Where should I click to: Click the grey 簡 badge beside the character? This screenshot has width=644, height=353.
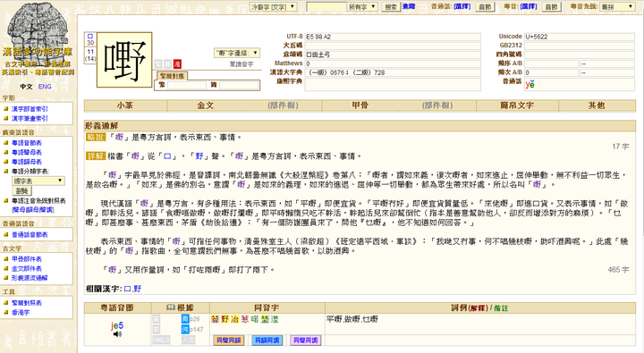click(x=167, y=64)
